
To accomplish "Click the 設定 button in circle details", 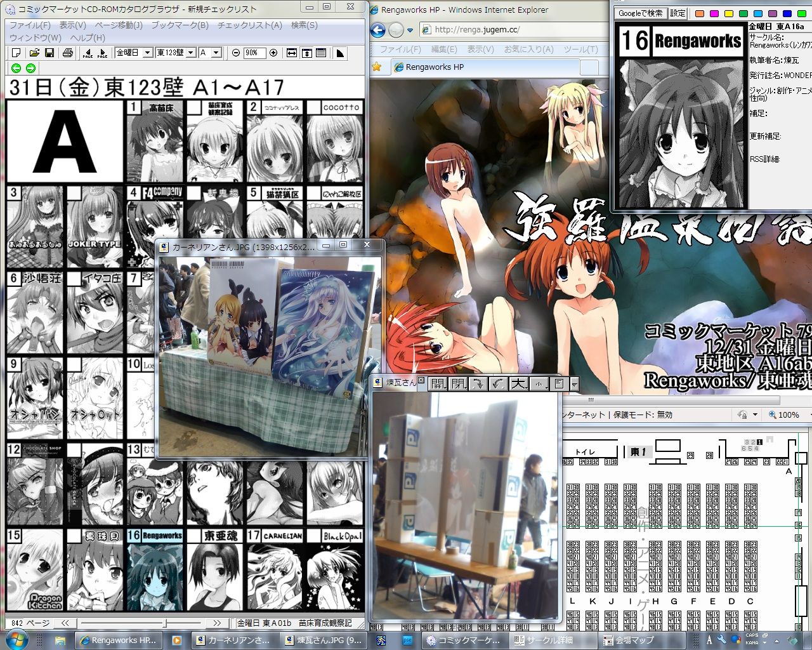I will [678, 13].
